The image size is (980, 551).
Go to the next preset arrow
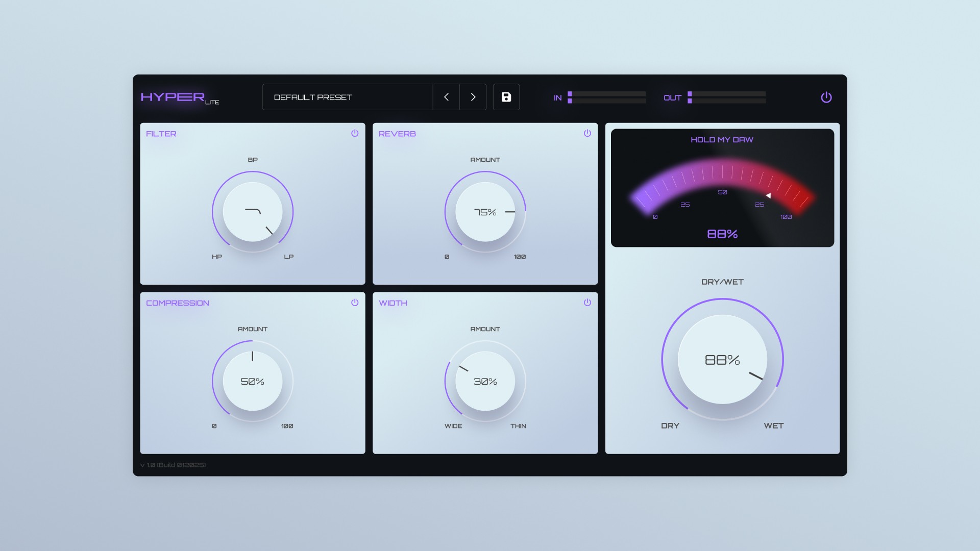pos(473,97)
